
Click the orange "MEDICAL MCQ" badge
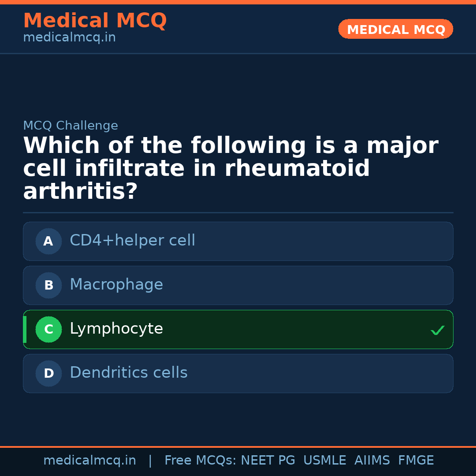396,29
